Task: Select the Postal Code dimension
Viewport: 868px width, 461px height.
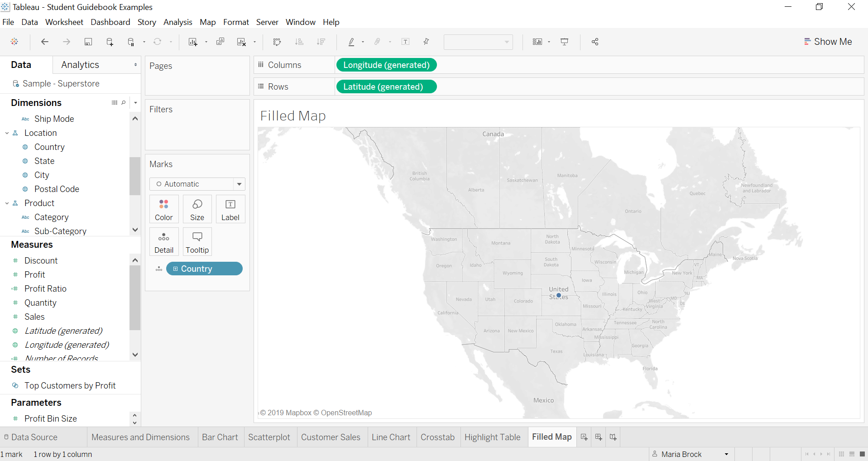Action: [57, 189]
